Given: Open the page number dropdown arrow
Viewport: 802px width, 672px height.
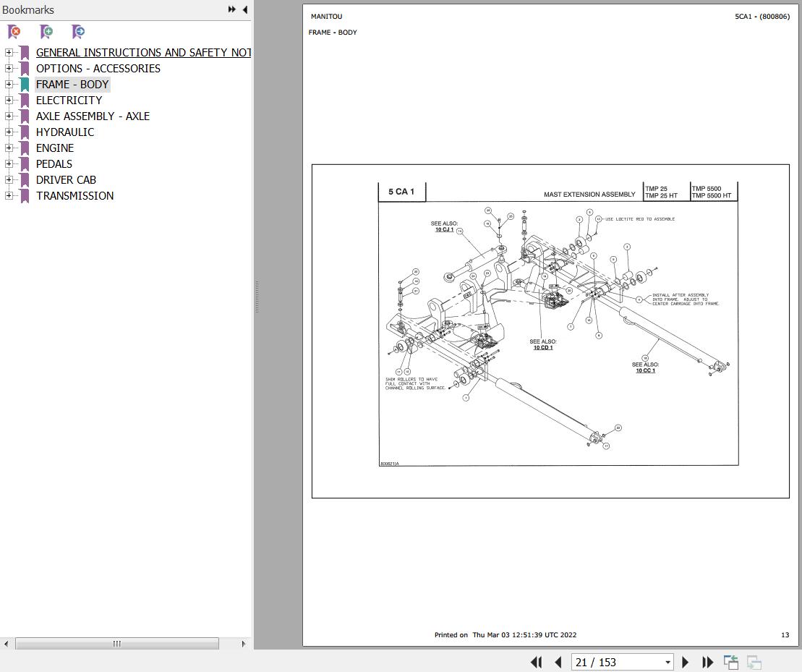Looking at the screenshot, I should [x=667, y=663].
